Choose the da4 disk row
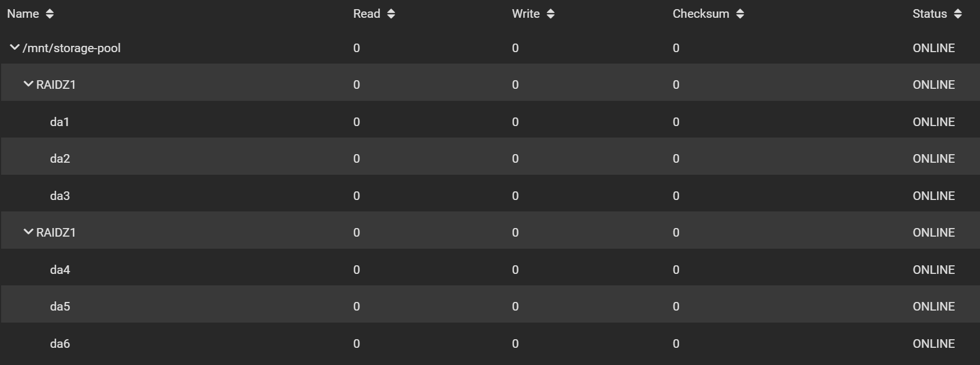 pos(60,270)
